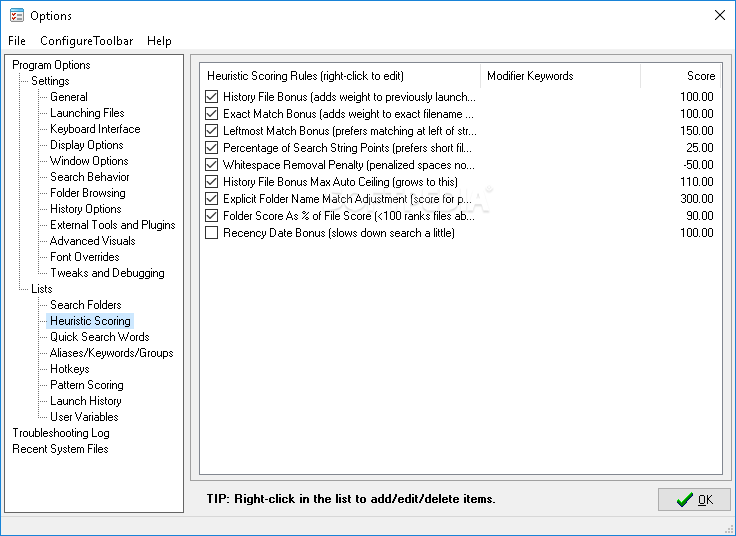736x536 pixels.
Task: Go to External Tools and Plugins
Action: pyautogui.click(x=113, y=224)
